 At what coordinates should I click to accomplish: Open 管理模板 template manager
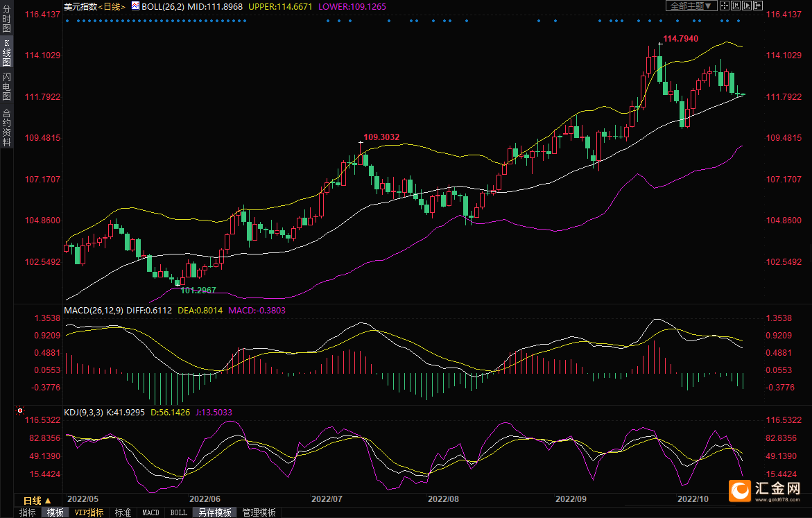pyautogui.click(x=259, y=512)
